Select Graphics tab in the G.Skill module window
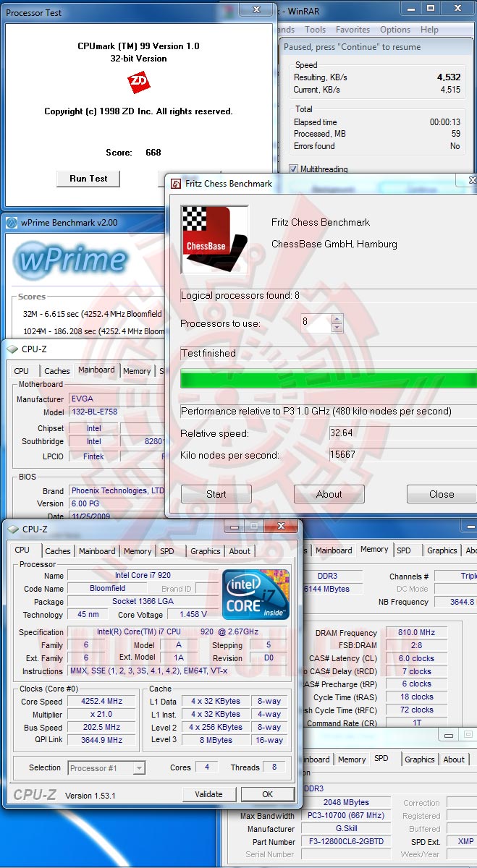The width and height of the screenshot is (477, 868). pos(420,759)
